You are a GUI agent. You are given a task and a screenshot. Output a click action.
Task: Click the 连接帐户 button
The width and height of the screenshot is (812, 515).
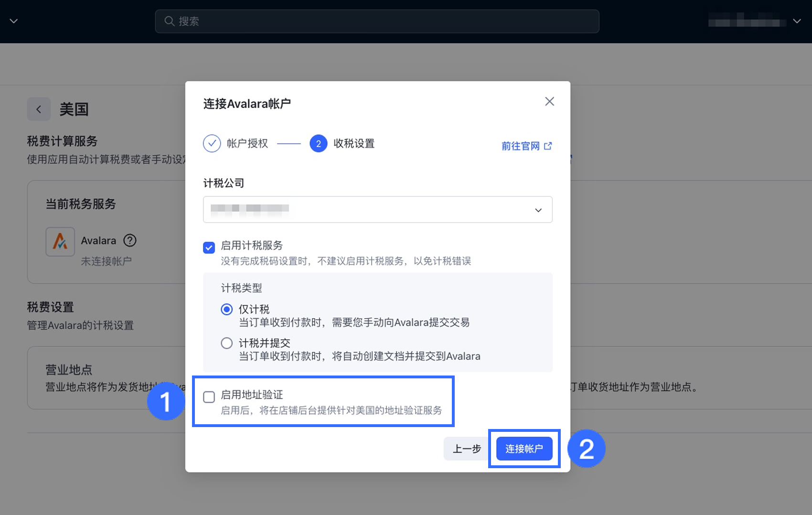[x=524, y=449]
